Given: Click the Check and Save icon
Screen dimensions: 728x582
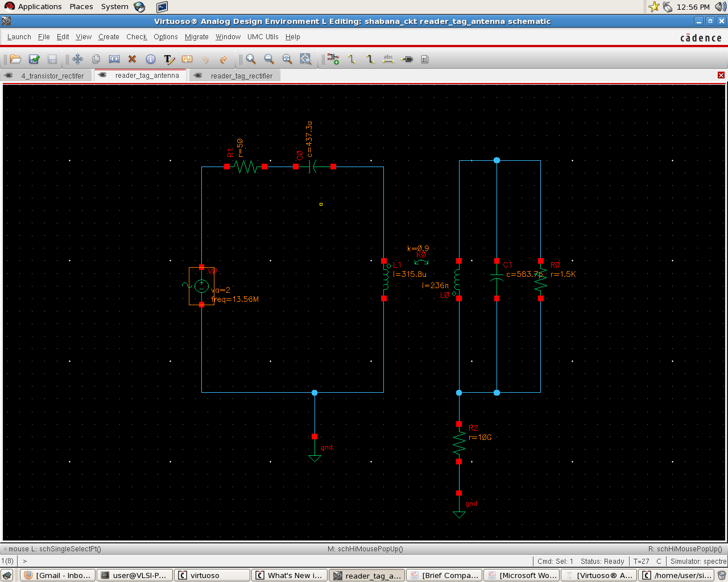Looking at the screenshot, I should 34,59.
